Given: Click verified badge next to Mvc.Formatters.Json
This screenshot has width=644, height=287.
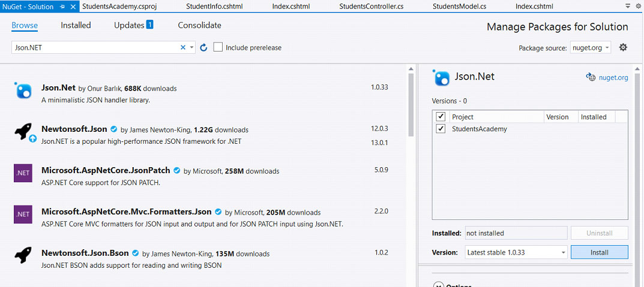Looking at the screenshot, I should click(218, 212).
